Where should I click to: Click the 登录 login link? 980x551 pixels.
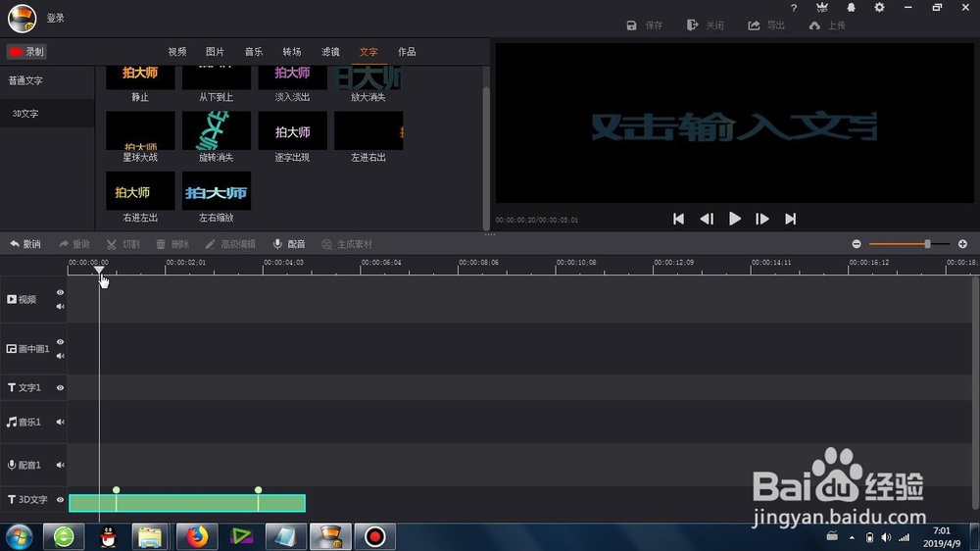[x=56, y=18]
